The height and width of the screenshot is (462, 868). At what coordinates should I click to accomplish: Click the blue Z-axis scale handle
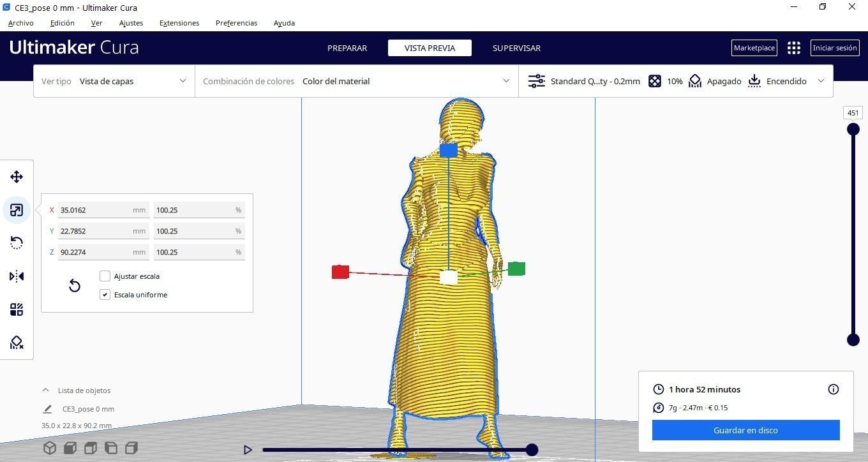click(x=448, y=150)
